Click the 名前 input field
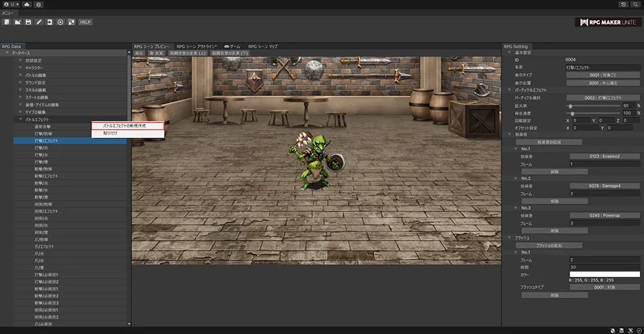 (x=602, y=68)
